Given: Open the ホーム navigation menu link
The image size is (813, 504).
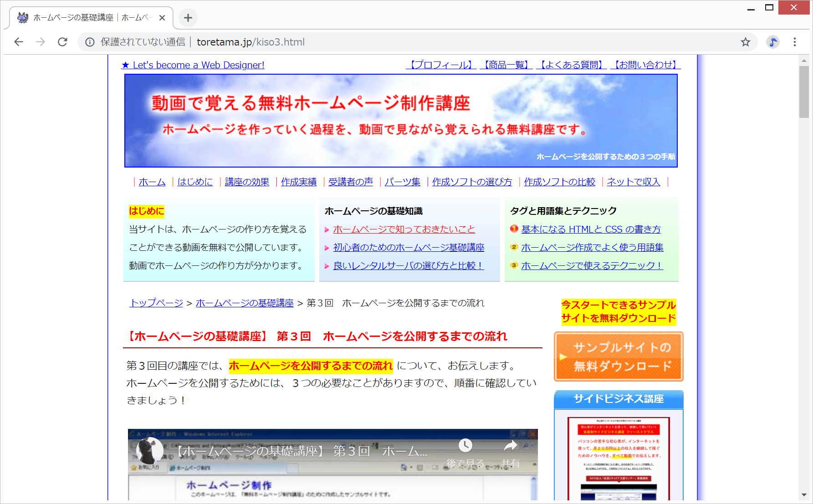Looking at the screenshot, I should [x=152, y=182].
